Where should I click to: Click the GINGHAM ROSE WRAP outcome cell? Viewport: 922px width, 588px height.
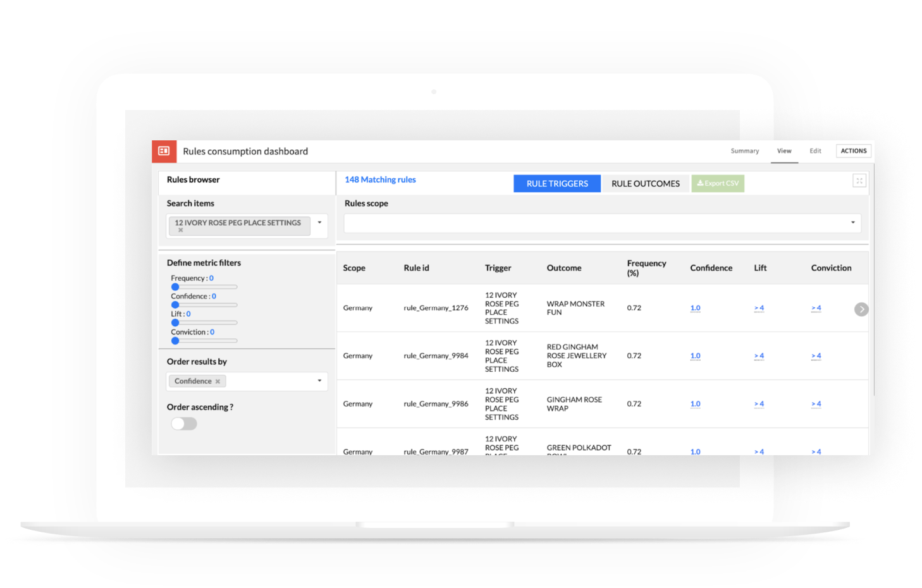coord(574,404)
